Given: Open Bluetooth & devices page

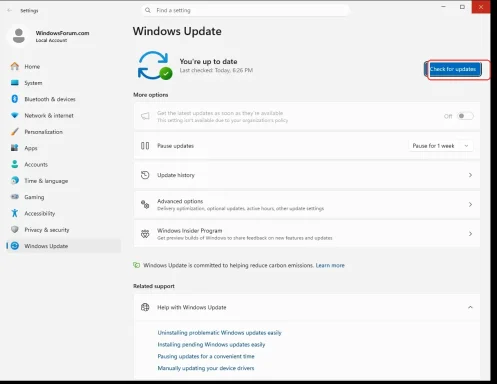Looking at the screenshot, I should pyautogui.click(x=63, y=99).
